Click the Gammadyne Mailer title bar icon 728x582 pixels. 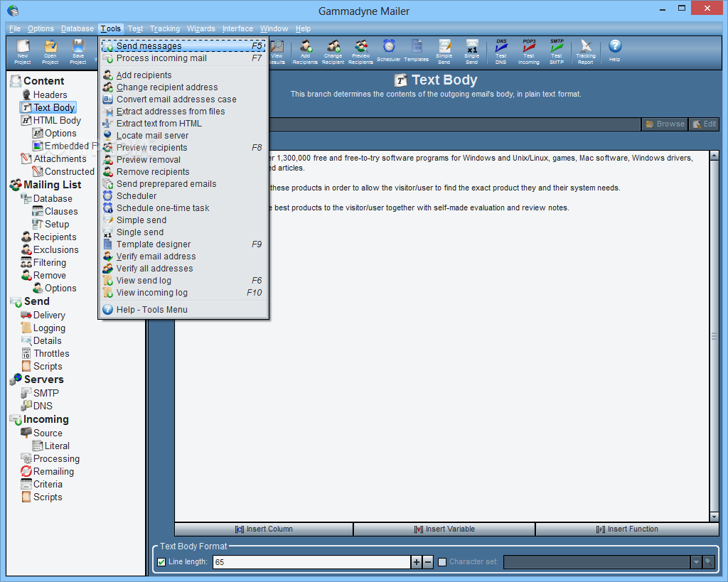coord(13,11)
